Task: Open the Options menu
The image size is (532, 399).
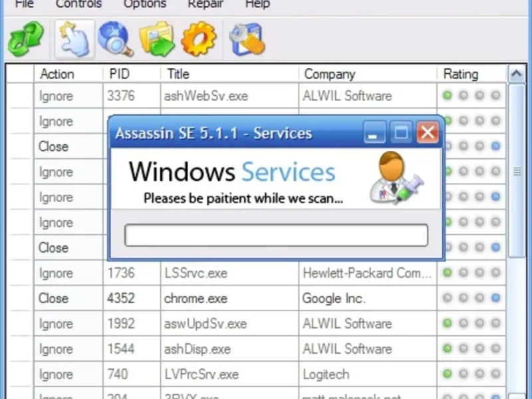Action: pos(145,4)
